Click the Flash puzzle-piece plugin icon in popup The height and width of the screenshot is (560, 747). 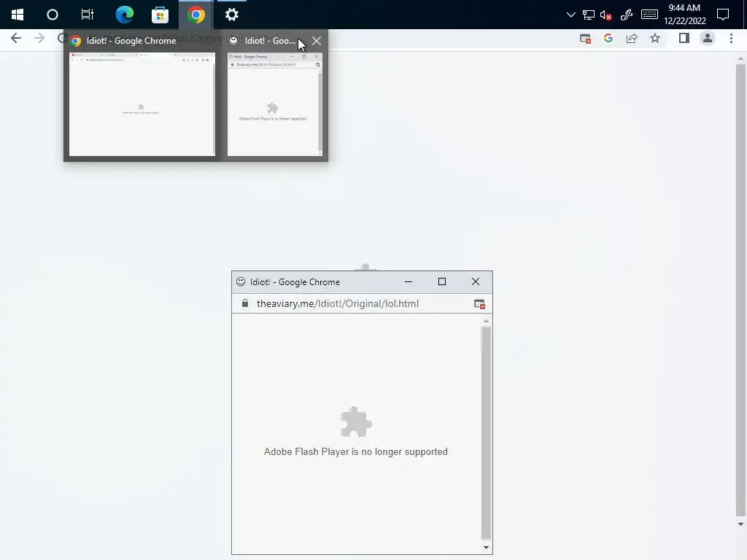356,422
